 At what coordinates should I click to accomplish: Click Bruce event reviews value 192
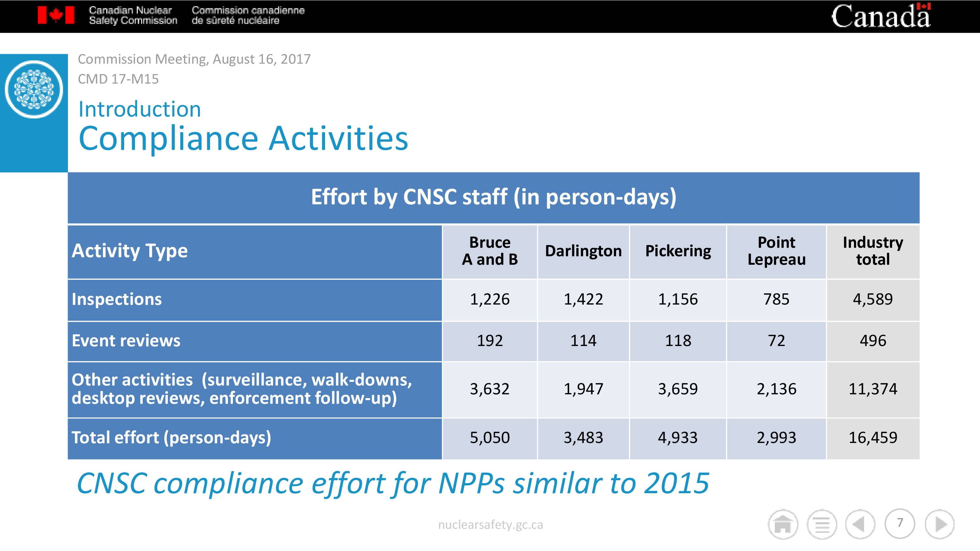point(490,341)
